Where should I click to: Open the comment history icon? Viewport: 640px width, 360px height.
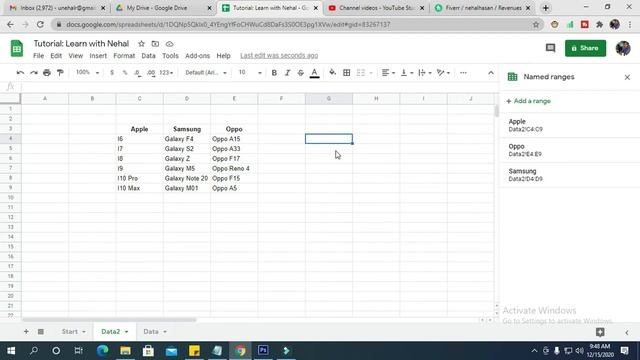551,48
